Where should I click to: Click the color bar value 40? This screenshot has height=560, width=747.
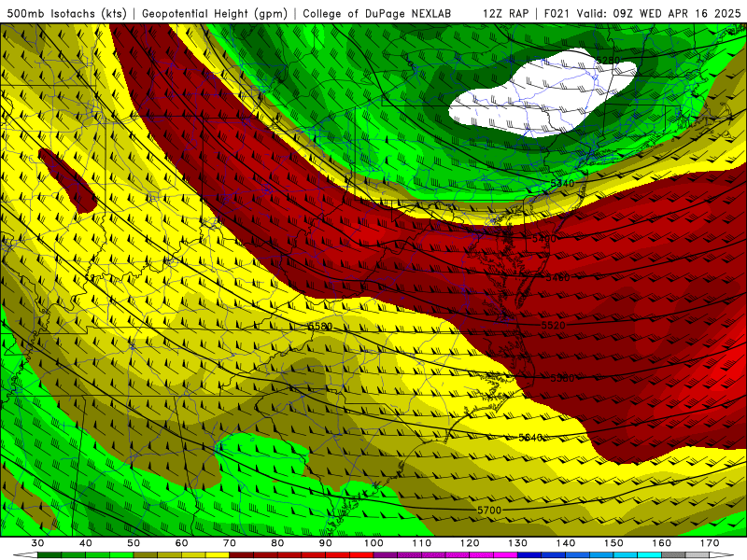coord(85,543)
